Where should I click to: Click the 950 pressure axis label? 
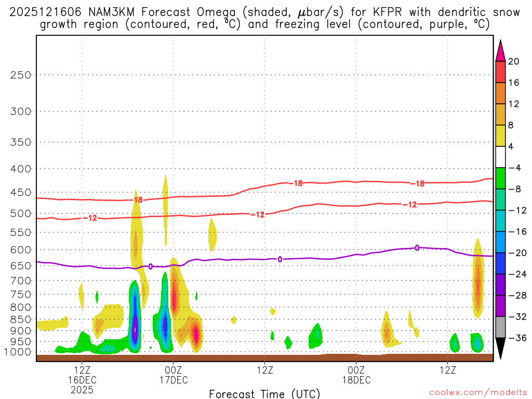tap(21, 342)
